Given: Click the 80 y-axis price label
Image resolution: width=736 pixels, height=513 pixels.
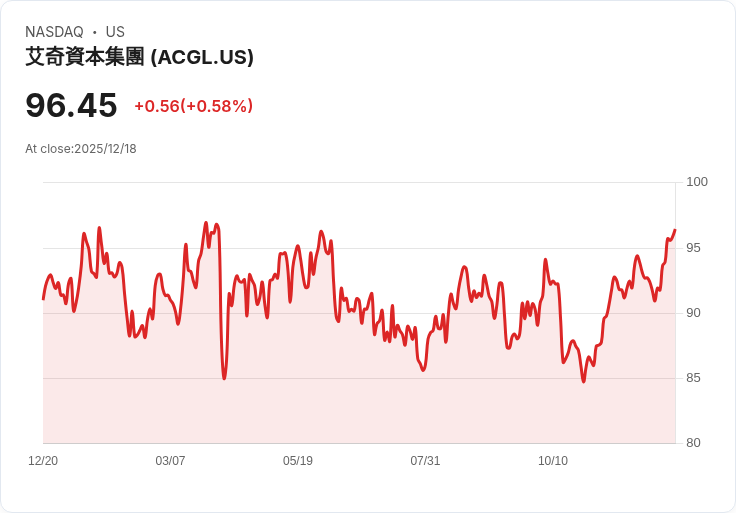Looking at the screenshot, I should (x=693, y=443).
